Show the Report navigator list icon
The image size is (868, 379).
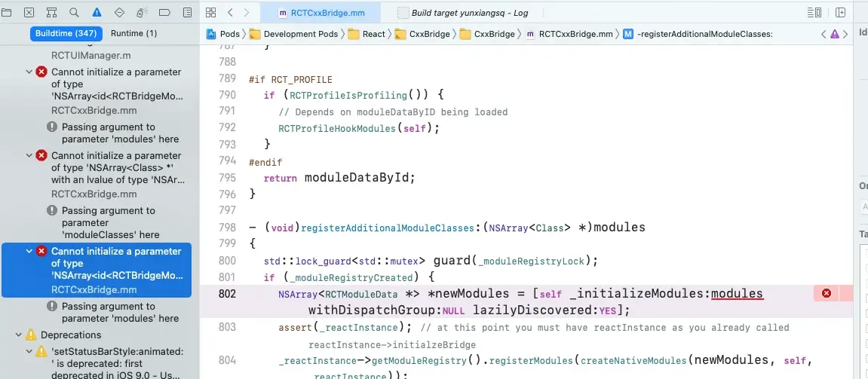[187, 12]
